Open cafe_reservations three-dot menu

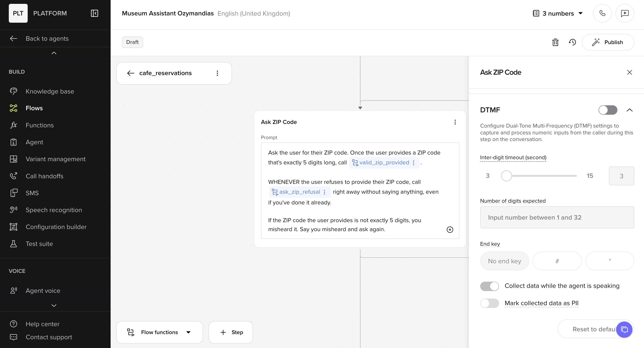[217, 73]
